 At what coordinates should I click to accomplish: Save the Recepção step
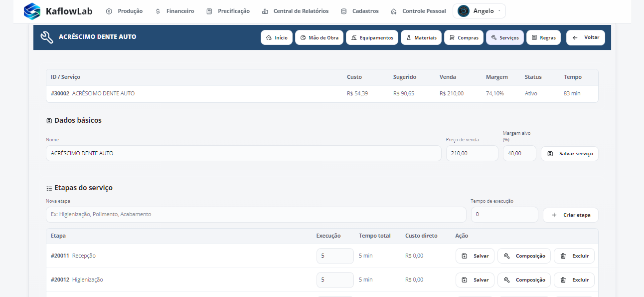(475, 256)
